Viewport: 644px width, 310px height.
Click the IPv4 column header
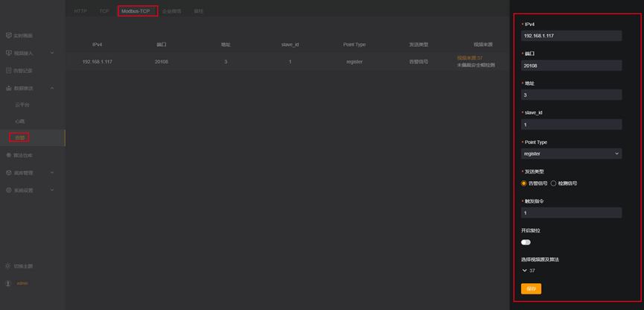98,45
